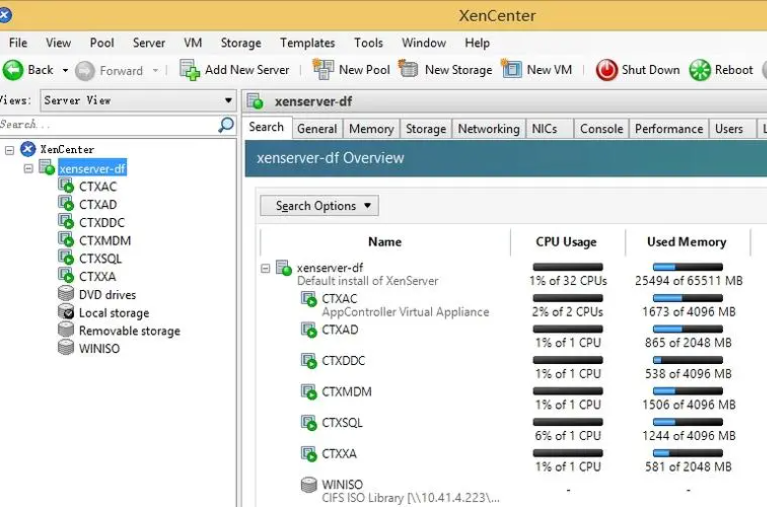
Task: Click the WINISO library icon in overview list
Action: coord(309,485)
